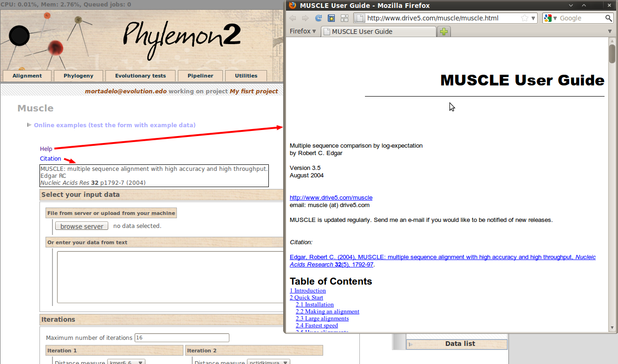
Task: Click the tab groups grid icon
Action: (x=345, y=18)
